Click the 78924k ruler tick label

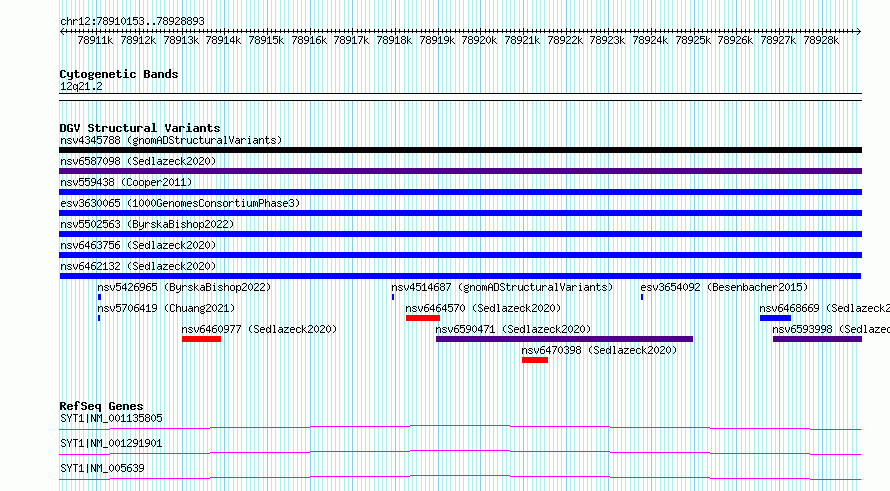tap(650, 41)
